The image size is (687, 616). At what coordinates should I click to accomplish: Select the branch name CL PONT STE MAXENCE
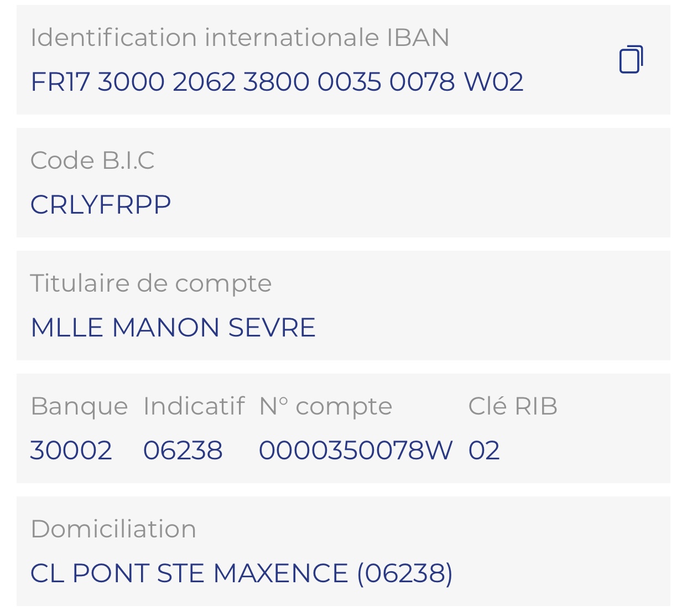pyautogui.click(x=189, y=573)
